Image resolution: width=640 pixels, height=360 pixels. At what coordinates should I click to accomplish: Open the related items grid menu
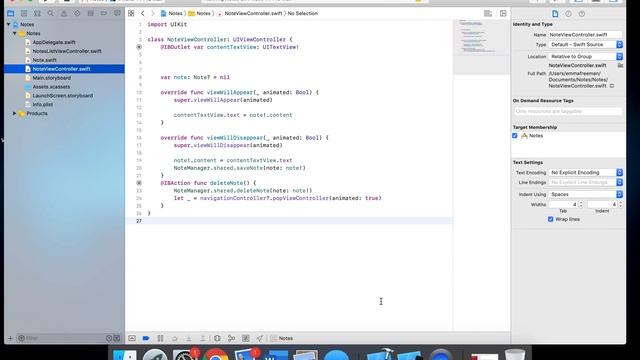click(x=131, y=13)
